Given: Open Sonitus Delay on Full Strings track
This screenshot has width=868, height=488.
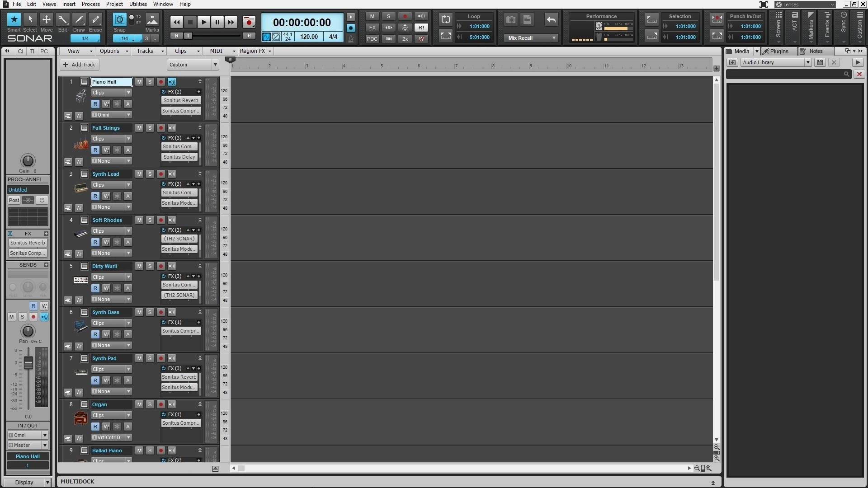Looking at the screenshot, I should pyautogui.click(x=179, y=157).
